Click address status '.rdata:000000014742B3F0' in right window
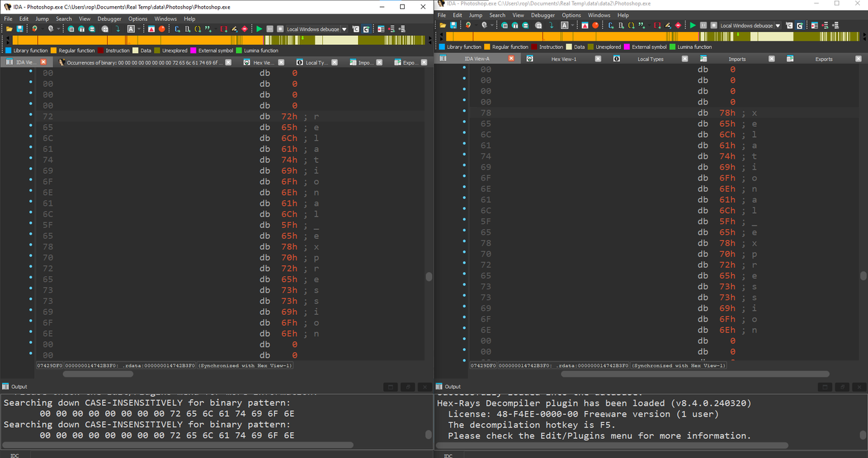This screenshot has height=458, width=868. point(593,365)
